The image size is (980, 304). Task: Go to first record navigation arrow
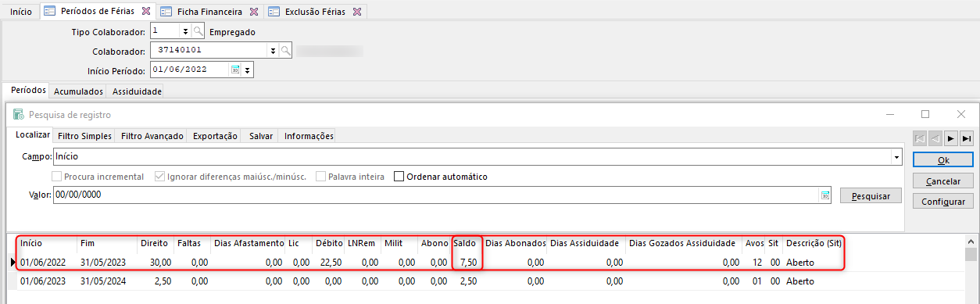click(920, 138)
